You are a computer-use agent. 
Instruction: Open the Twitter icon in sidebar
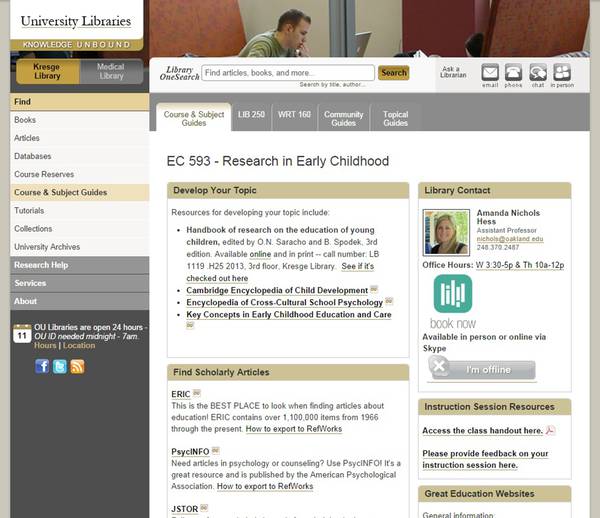click(59, 366)
